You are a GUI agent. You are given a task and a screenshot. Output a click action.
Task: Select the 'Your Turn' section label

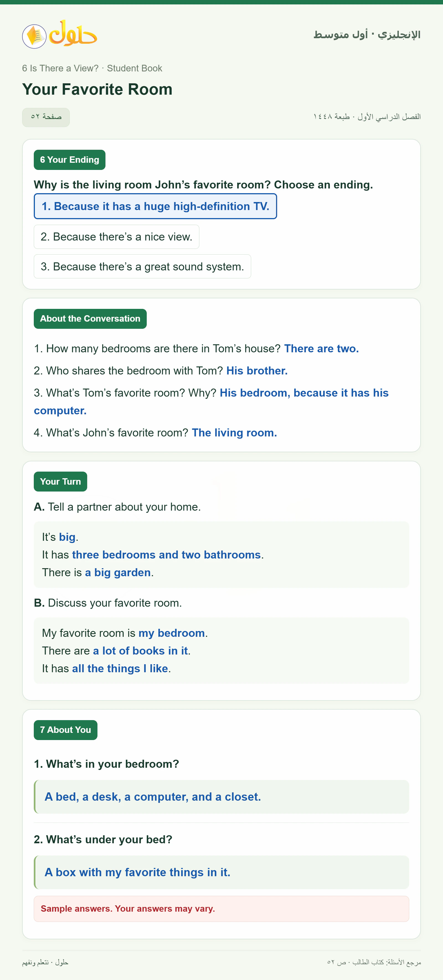pyautogui.click(x=61, y=482)
